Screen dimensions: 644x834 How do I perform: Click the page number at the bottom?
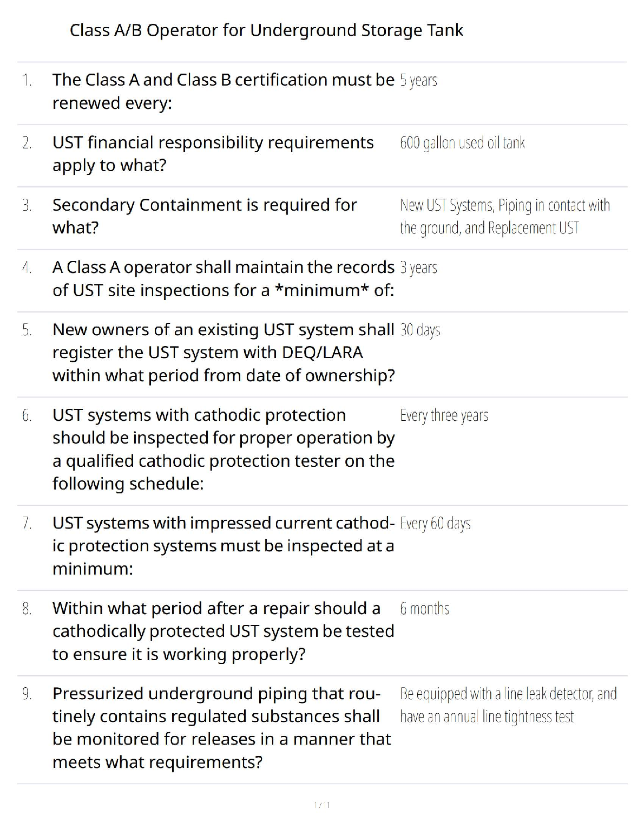[322, 805]
